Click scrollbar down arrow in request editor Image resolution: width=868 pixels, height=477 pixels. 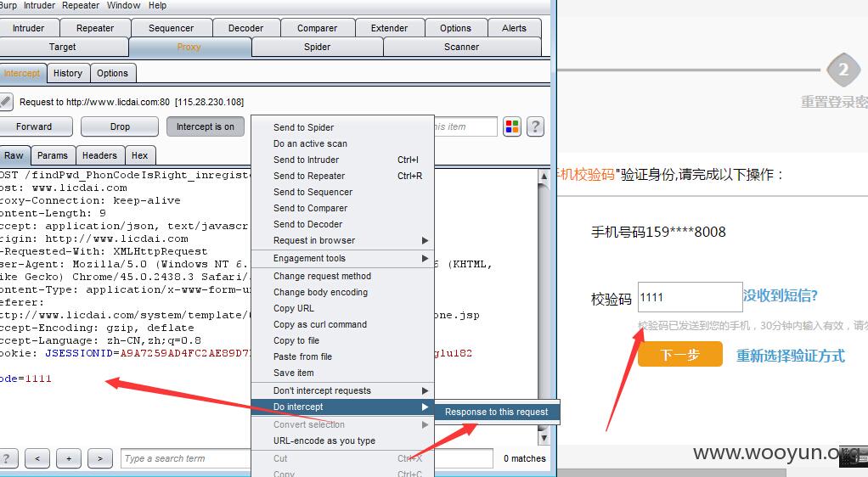tap(544, 438)
